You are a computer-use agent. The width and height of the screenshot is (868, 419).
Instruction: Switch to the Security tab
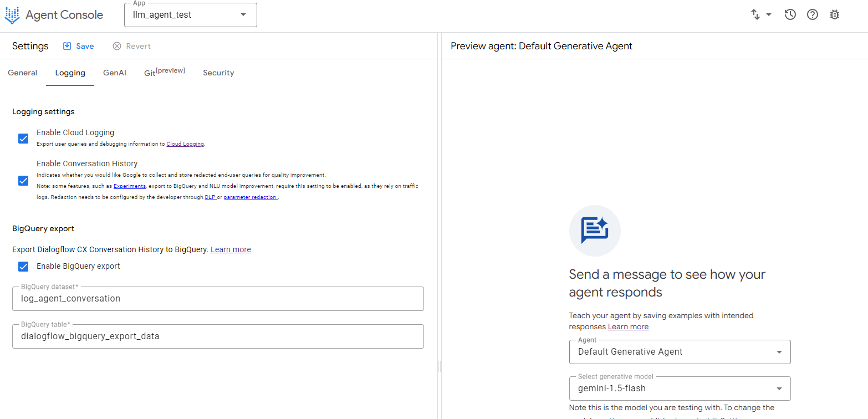tap(218, 73)
